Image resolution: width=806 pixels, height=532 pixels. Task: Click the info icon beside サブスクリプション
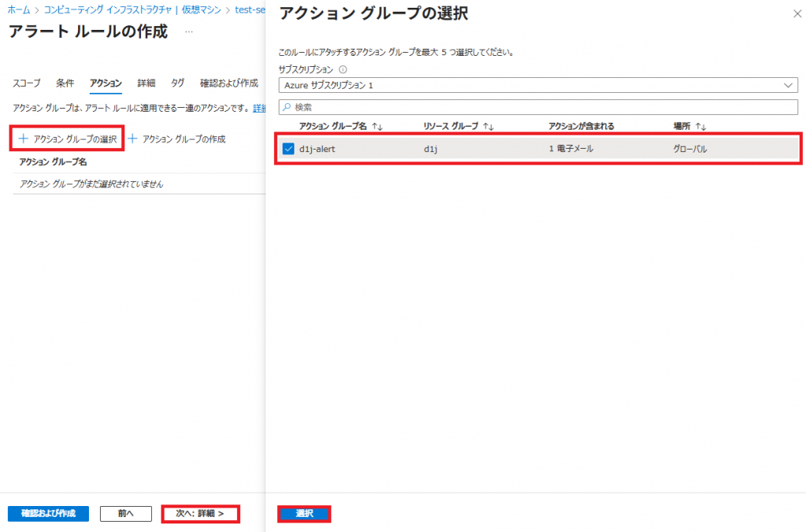pos(343,69)
